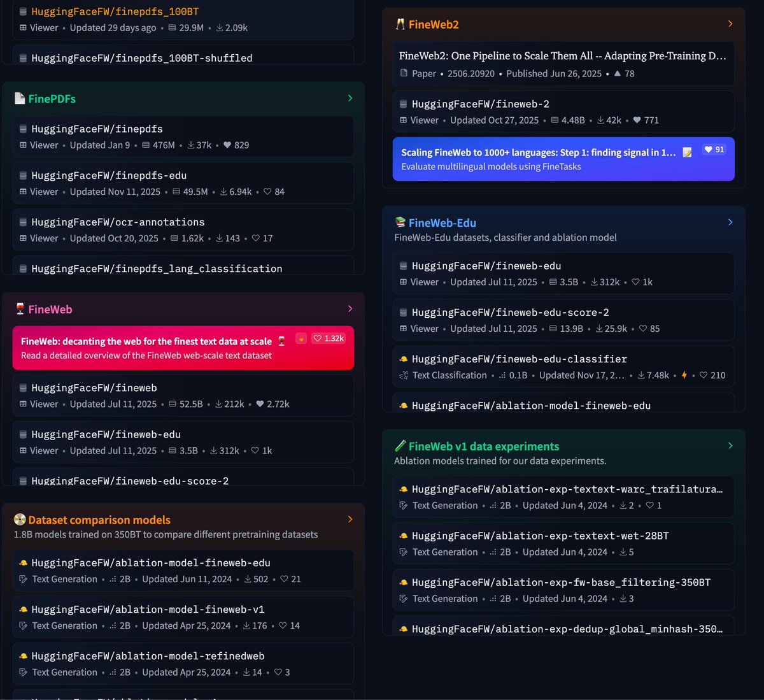This screenshot has width=764, height=700.
Task: Click download icon on HuggingFaceFW/fineweb card
Action: tap(218, 404)
